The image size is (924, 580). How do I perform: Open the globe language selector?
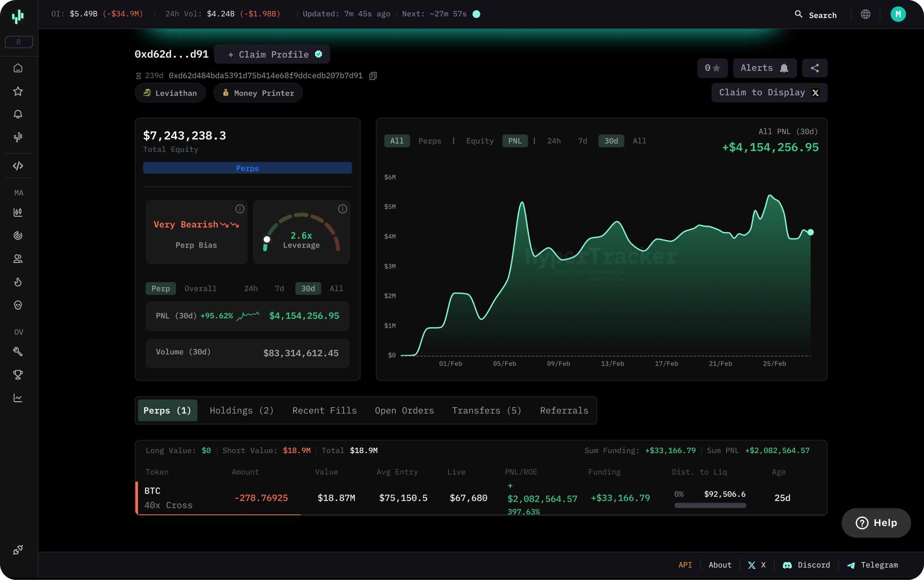[x=865, y=14]
